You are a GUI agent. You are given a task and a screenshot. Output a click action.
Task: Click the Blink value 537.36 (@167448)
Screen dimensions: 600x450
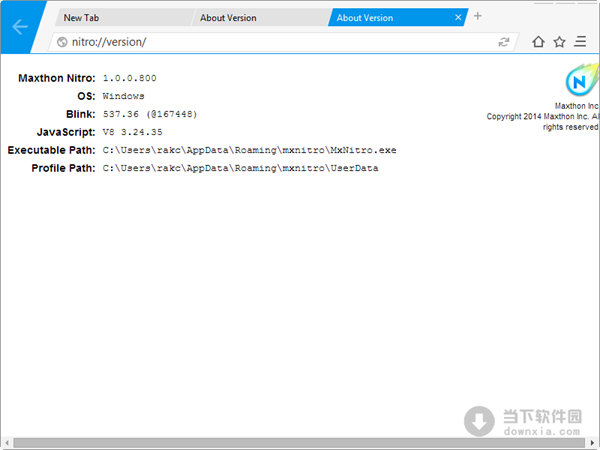pos(150,114)
